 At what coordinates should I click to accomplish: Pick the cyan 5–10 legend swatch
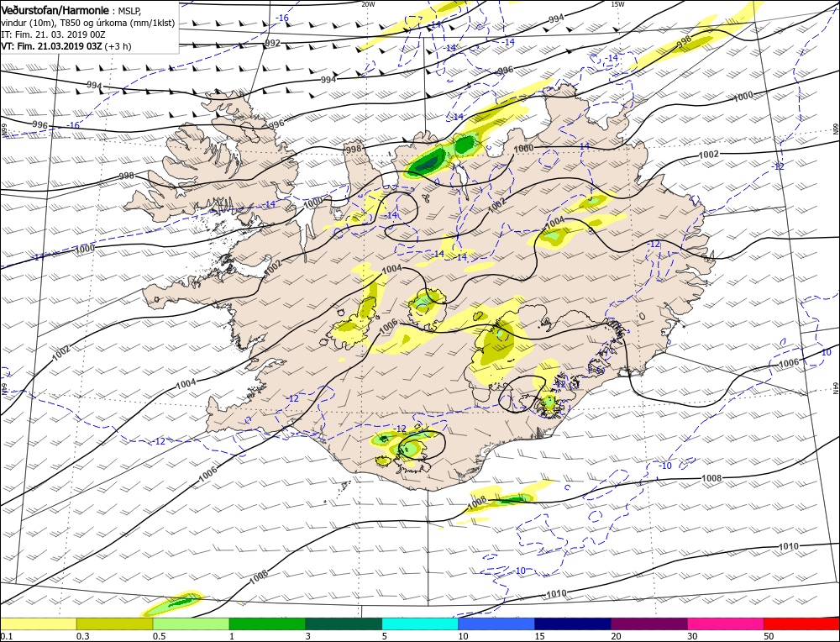tap(420, 624)
